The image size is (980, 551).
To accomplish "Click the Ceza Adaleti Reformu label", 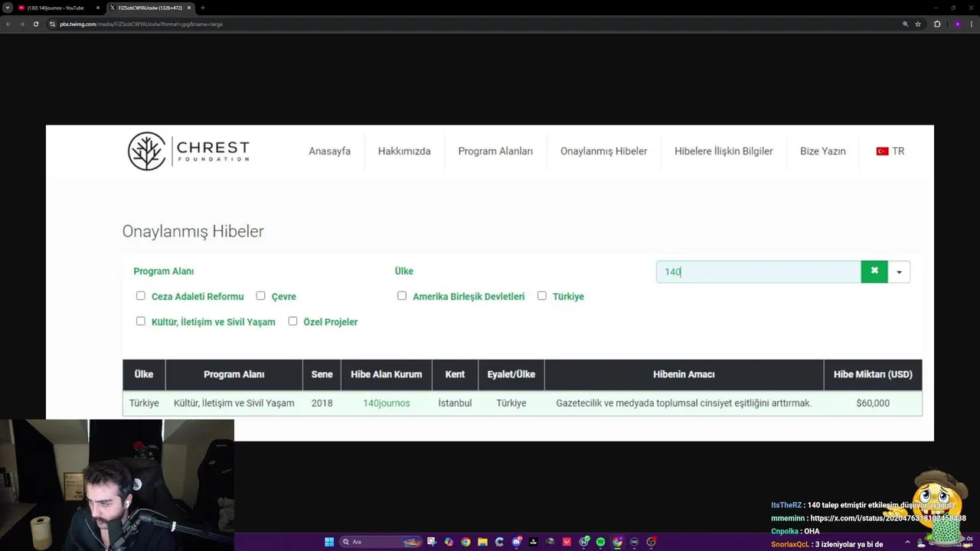I will coord(198,297).
